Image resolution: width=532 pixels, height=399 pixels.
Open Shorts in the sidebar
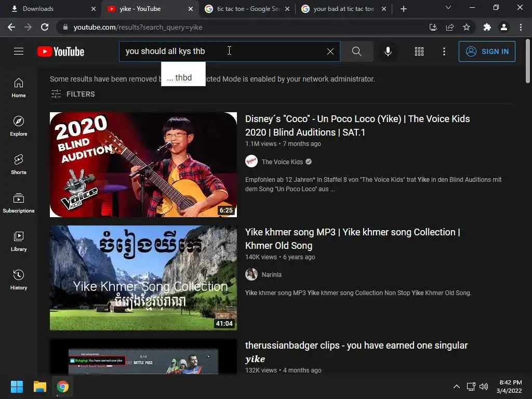pyautogui.click(x=19, y=165)
